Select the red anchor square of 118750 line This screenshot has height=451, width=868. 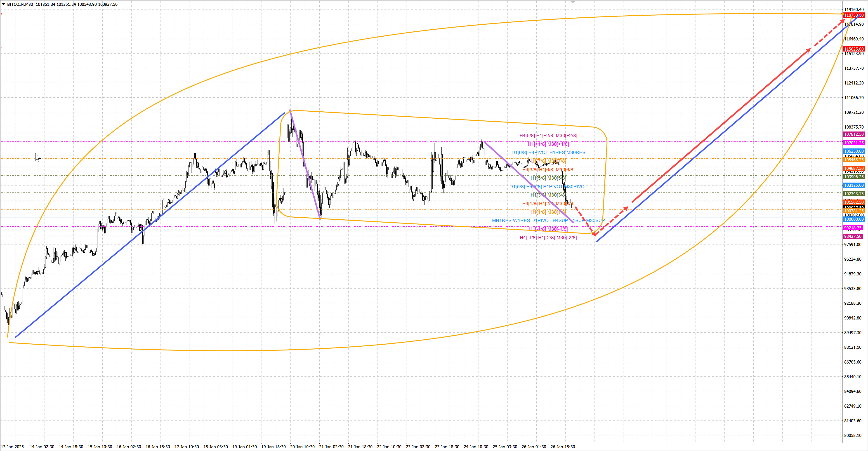point(2,14)
